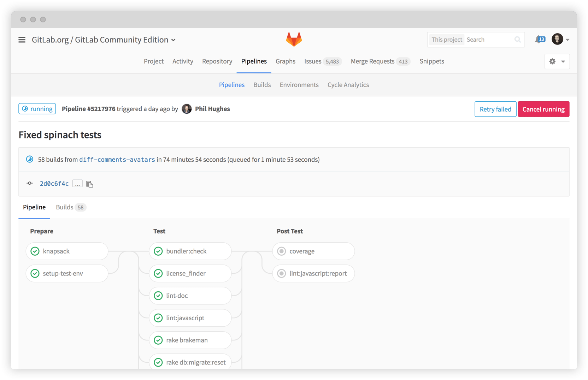
Task: Go to the Activity tab
Action: point(183,61)
